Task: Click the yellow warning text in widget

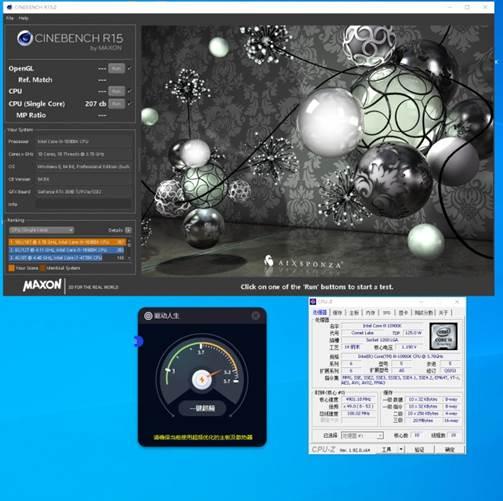Action: tap(203, 437)
